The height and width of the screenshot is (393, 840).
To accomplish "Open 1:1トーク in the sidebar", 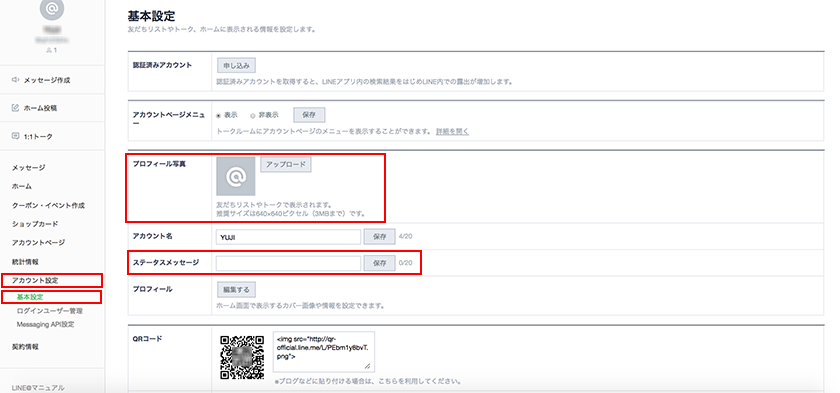I will pyautogui.click(x=38, y=137).
